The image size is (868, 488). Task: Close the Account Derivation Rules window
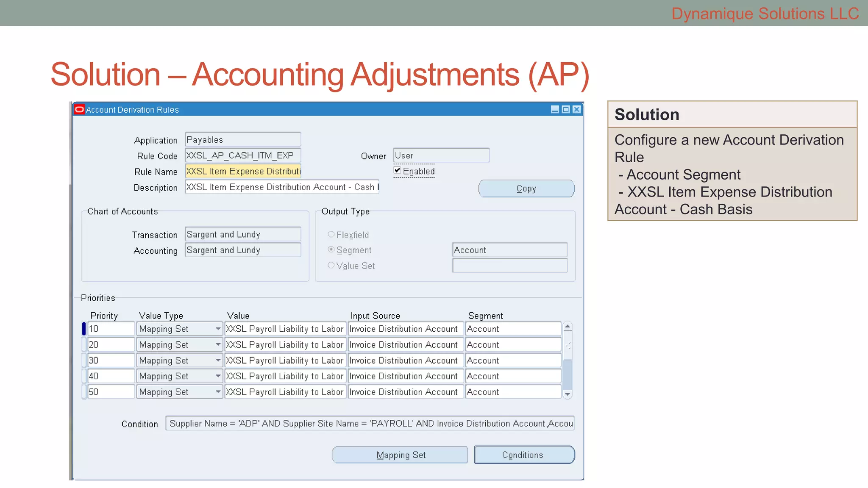pyautogui.click(x=577, y=110)
